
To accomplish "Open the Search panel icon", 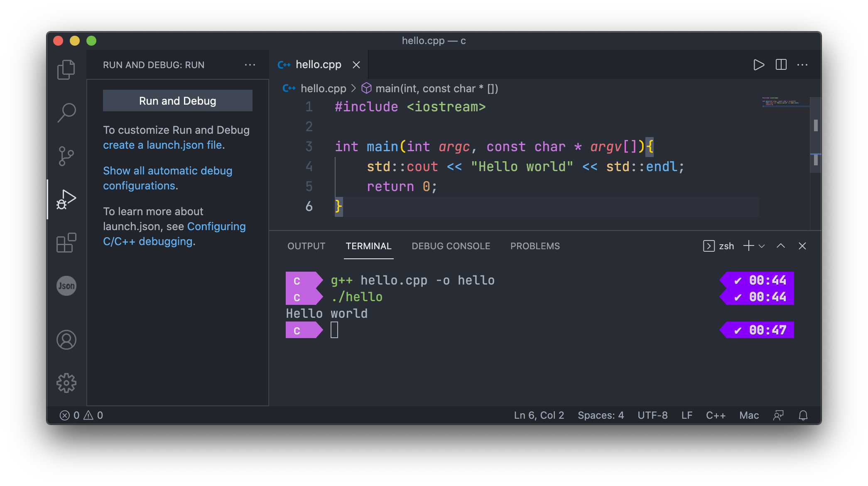I will 67,111.
